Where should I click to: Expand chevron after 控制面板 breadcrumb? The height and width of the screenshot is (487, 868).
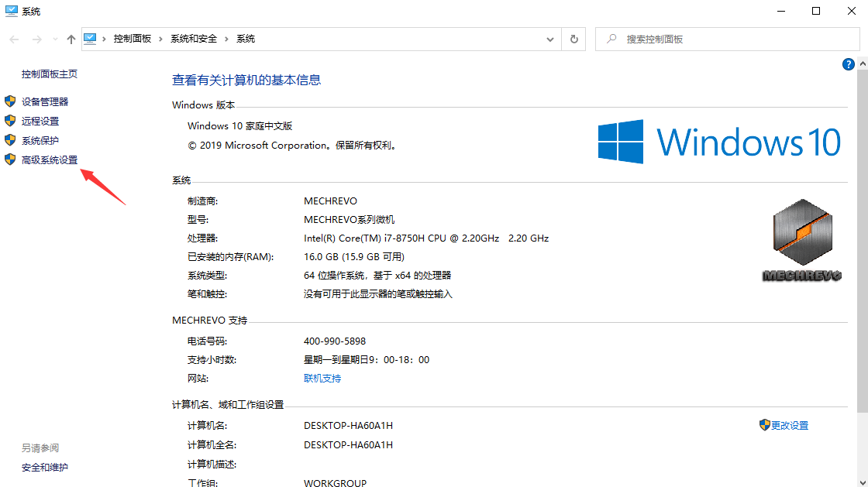tap(160, 39)
